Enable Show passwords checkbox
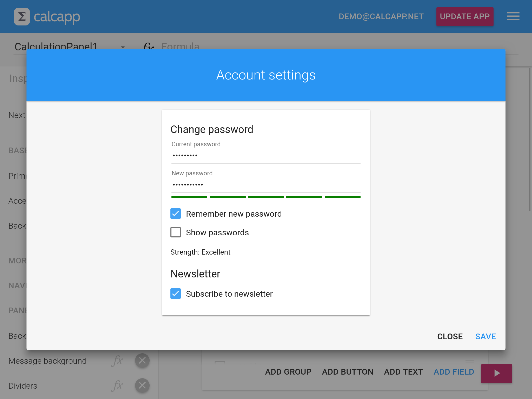532x399 pixels. pyautogui.click(x=176, y=232)
